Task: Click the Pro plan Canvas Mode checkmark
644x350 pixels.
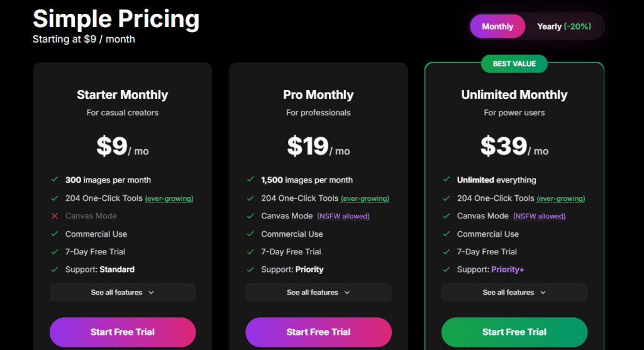Action: point(250,216)
